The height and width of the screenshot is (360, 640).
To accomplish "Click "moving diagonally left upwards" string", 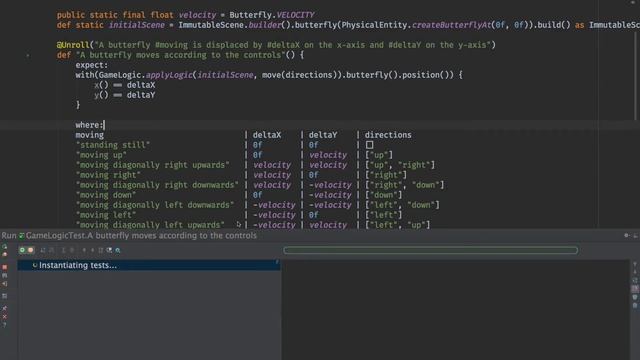I will tap(150, 225).
